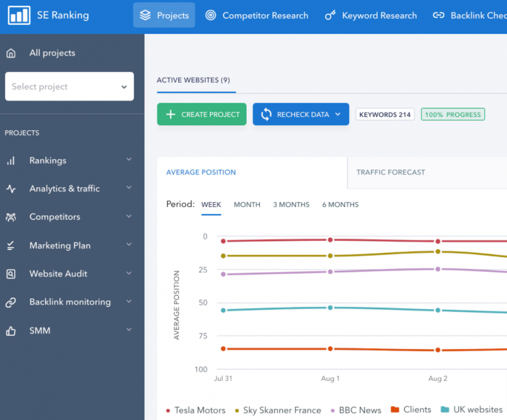Select the Month period tab

[247, 205]
